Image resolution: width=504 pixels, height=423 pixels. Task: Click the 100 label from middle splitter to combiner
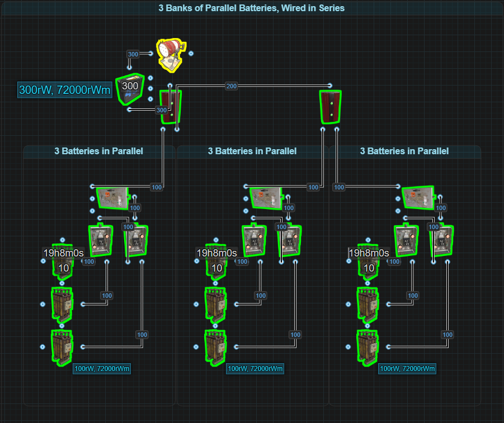tap(313, 187)
